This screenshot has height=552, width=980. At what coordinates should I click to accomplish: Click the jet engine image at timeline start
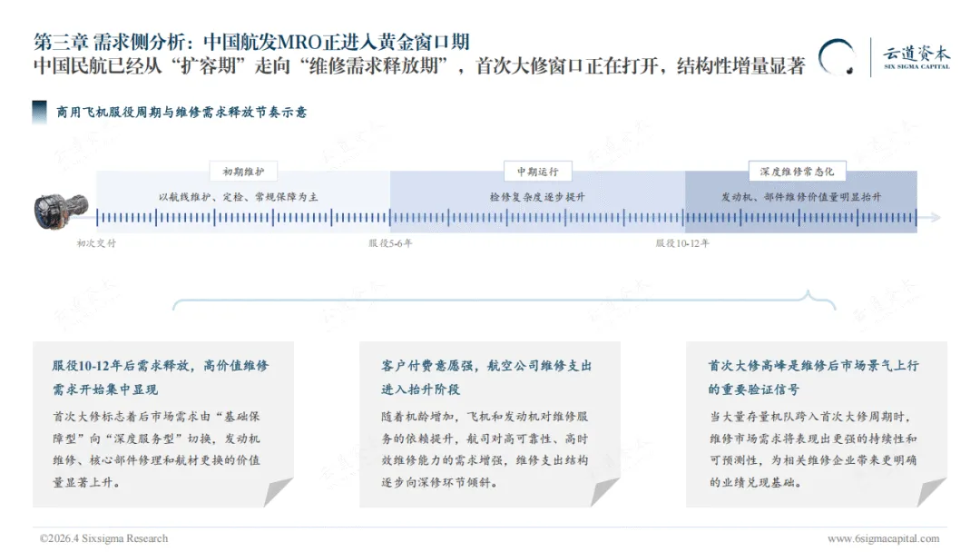[61, 212]
